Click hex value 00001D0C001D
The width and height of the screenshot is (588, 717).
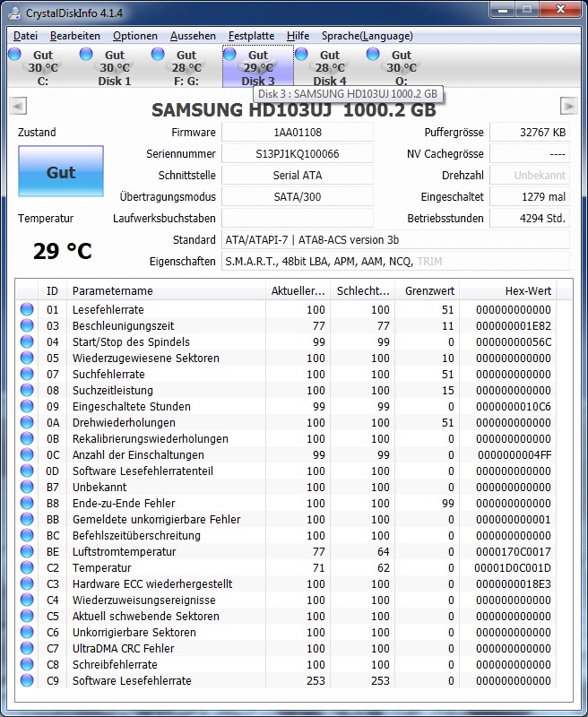click(513, 567)
